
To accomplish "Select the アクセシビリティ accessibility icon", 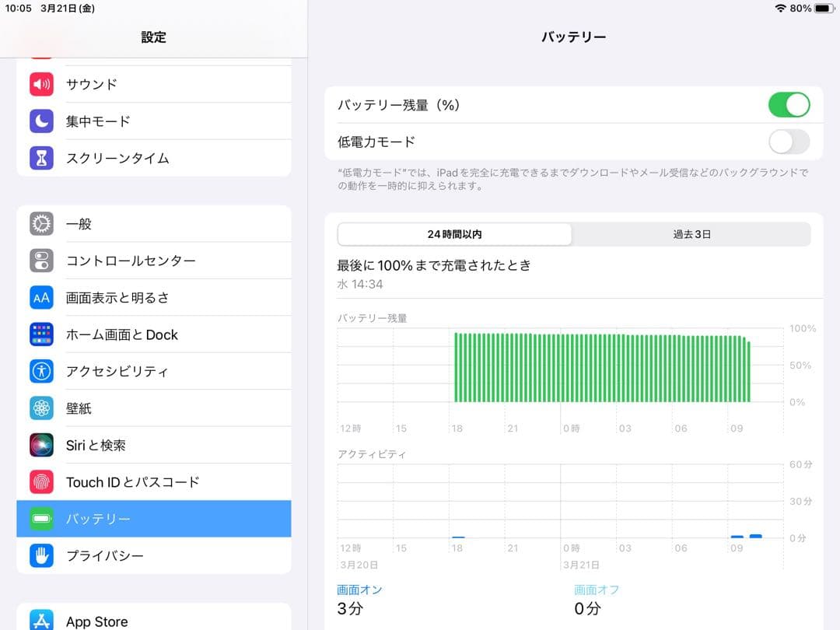I will coord(41,371).
